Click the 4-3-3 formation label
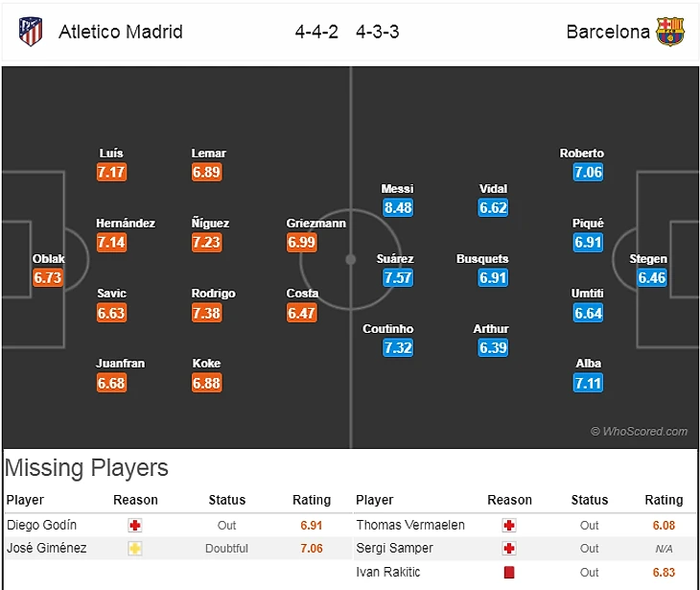 coord(377,32)
